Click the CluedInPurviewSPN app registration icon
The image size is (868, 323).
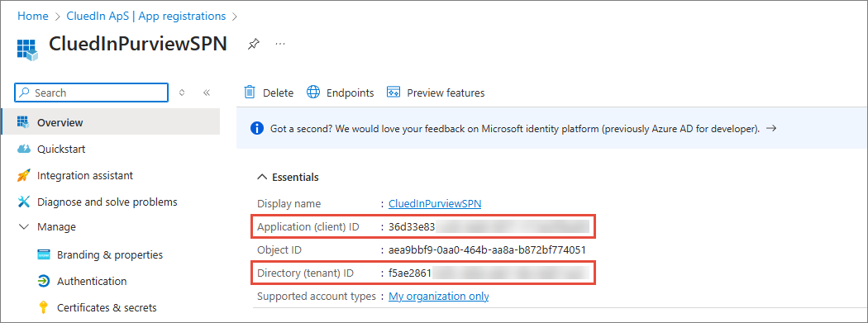tap(26, 50)
